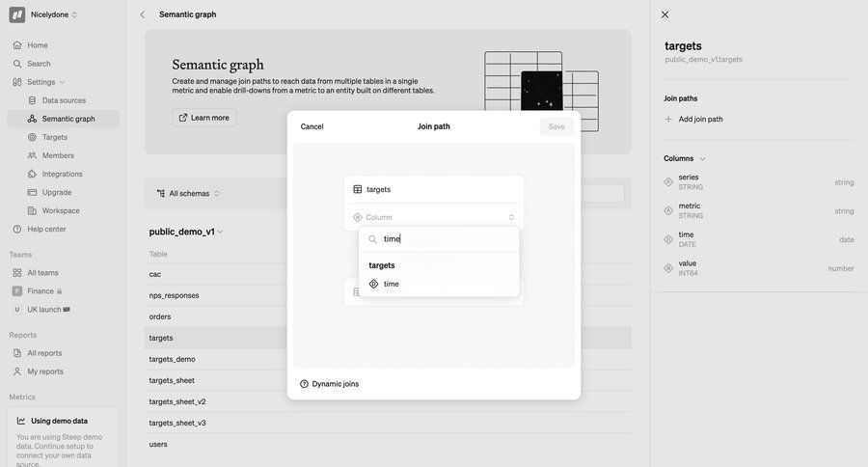Select the time column option in dropdown
This screenshot has width=868, height=467.
[x=439, y=284]
